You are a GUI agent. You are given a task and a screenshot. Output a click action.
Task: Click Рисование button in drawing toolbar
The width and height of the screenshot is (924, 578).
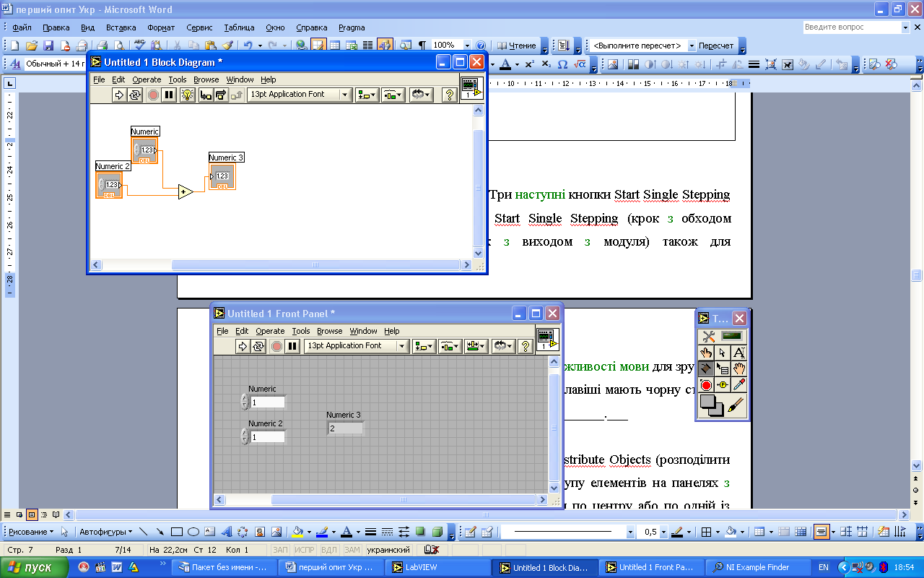pyautogui.click(x=31, y=532)
